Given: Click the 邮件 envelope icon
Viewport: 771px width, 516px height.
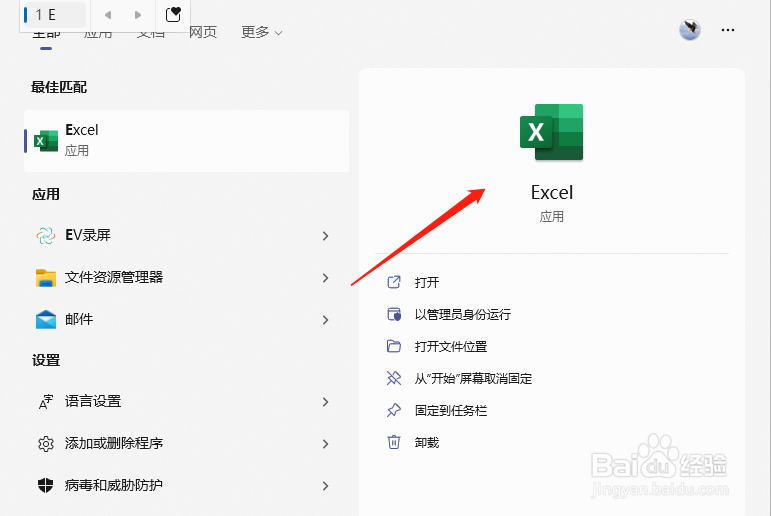Looking at the screenshot, I should pyautogui.click(x=46, y=320).
